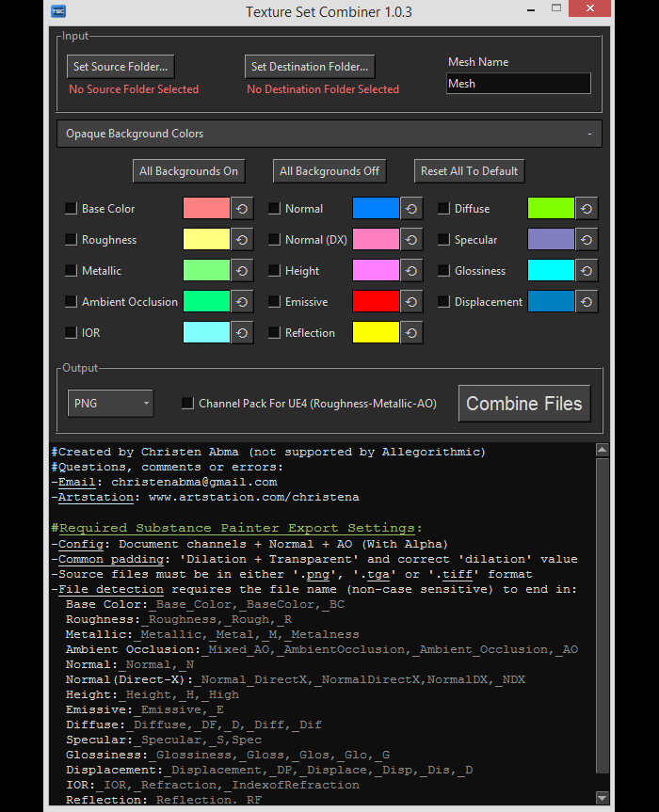Click the Required Substance Painter Export Settings heading
659x812 pixels.
pos(236,528)
